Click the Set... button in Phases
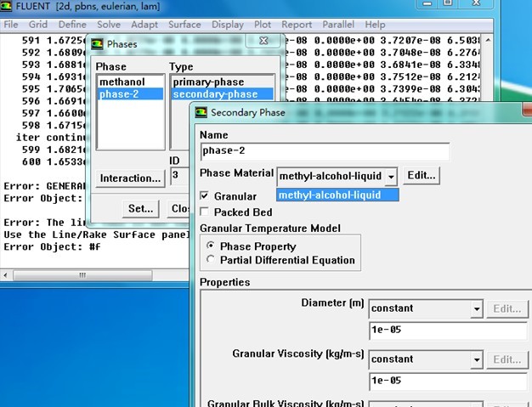532x407 pixels. click(141, 208)
